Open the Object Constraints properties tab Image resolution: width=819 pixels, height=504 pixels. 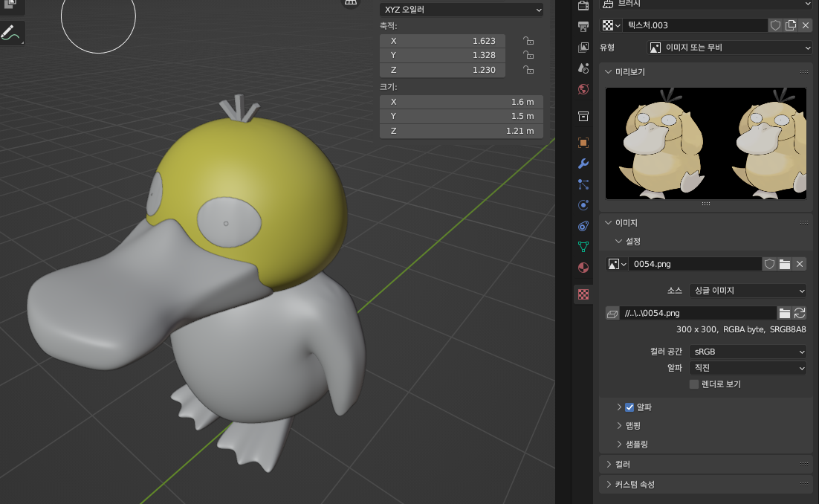[583, 226]
